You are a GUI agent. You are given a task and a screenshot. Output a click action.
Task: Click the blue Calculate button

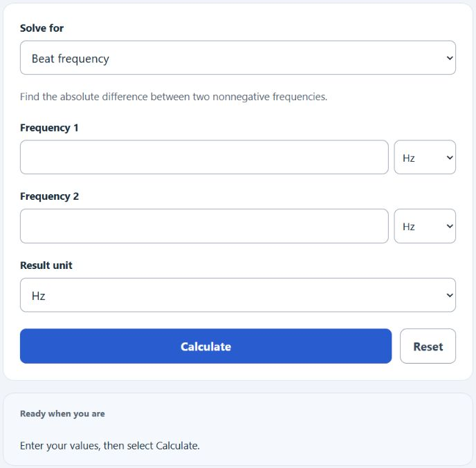(x=205, y=346)
